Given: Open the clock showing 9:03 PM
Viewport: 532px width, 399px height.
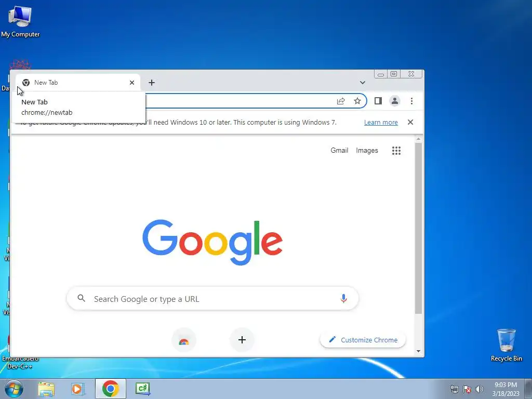Looking at the screenshot, I should [506, 389].
